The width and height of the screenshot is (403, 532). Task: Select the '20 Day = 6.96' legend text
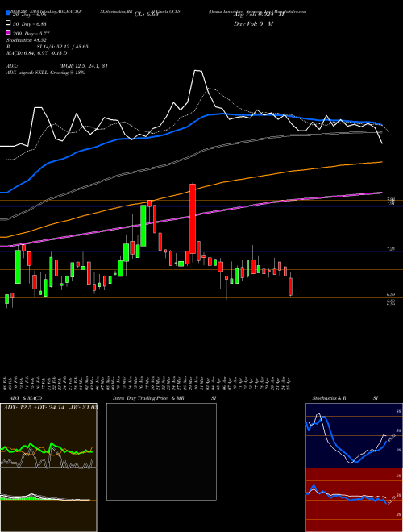[30, 15]
